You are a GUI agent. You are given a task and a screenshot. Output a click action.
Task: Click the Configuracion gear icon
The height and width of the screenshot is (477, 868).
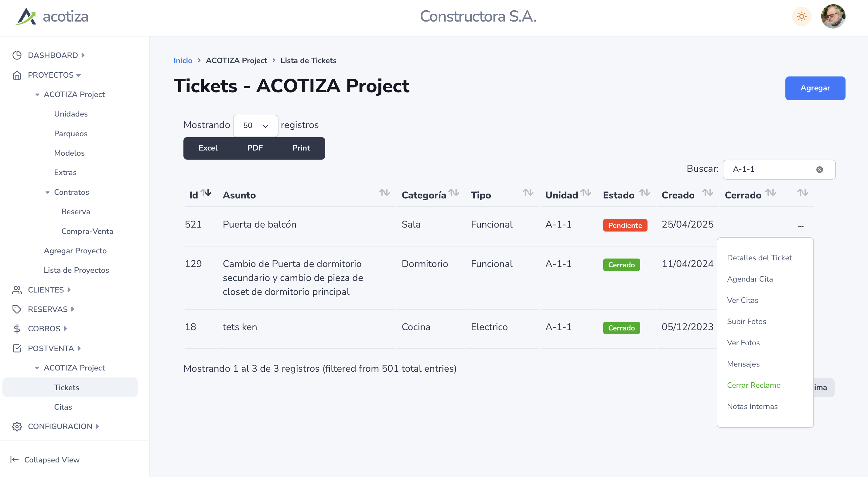point(17,427)
